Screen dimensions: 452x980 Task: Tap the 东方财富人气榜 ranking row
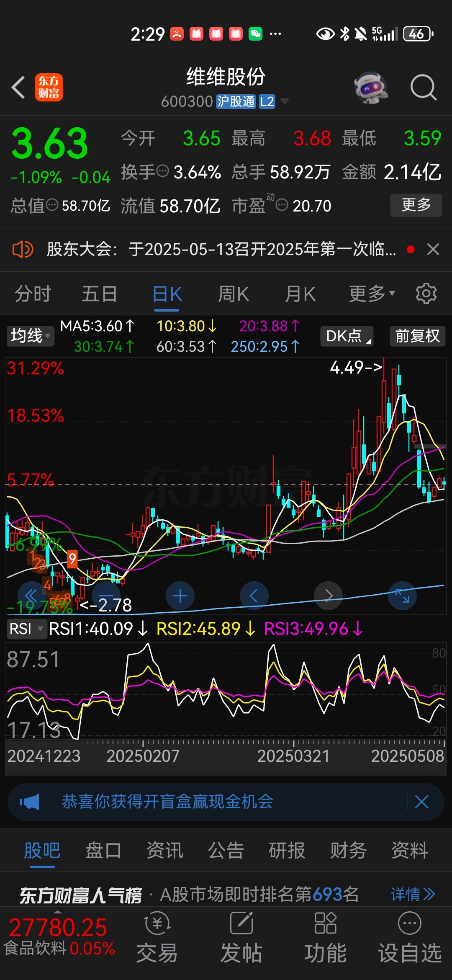pos(226,895)
